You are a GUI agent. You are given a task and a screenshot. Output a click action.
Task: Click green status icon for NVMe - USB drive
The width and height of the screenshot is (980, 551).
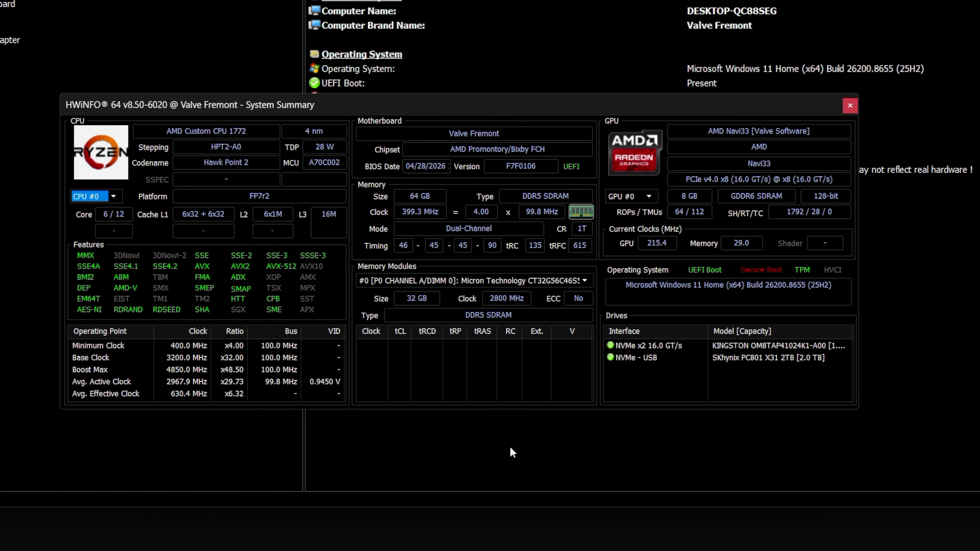point(611,357)
